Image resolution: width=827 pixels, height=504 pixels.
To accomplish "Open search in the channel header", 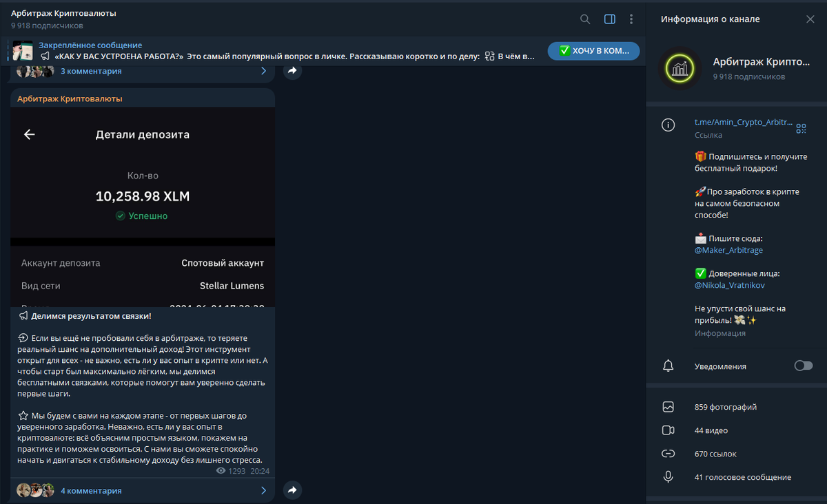I will pos(585,19).
